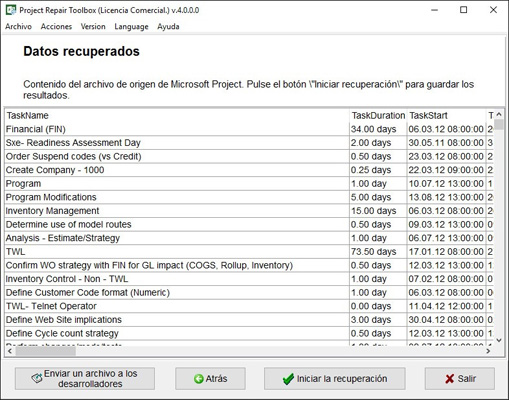This screenshot has width=509, height=400.
Task: Select Create Company - 1000 task
Action: pyautogui.click(x=177, y=170)
